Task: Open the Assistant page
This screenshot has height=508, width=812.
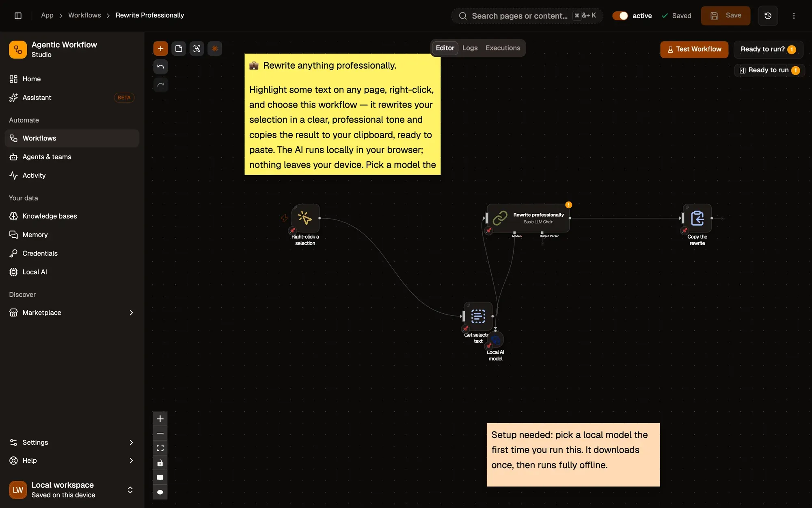Action: point(72,98)
